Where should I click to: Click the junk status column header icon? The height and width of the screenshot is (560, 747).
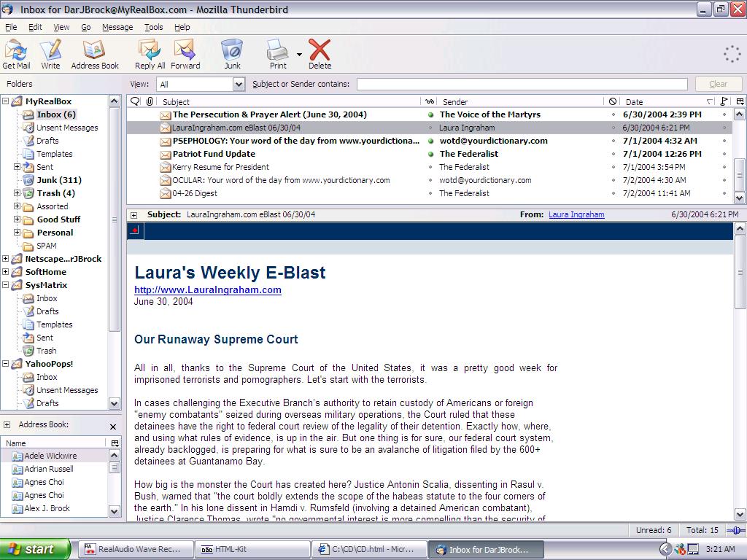[613, 101]
